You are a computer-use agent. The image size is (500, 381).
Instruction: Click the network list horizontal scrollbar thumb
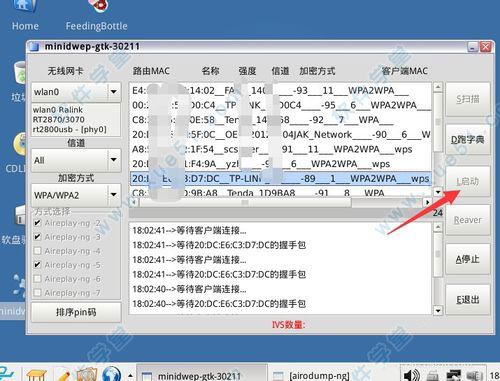(245, 202)
